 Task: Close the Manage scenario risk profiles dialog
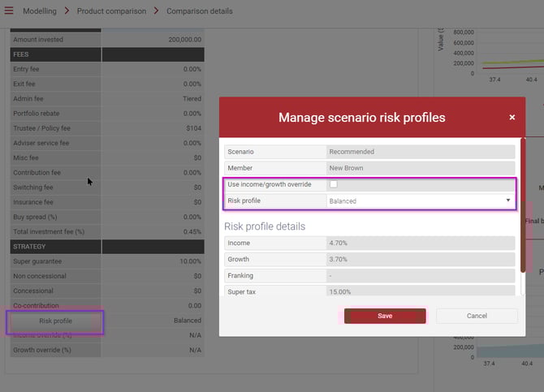(x=512, y=118)
